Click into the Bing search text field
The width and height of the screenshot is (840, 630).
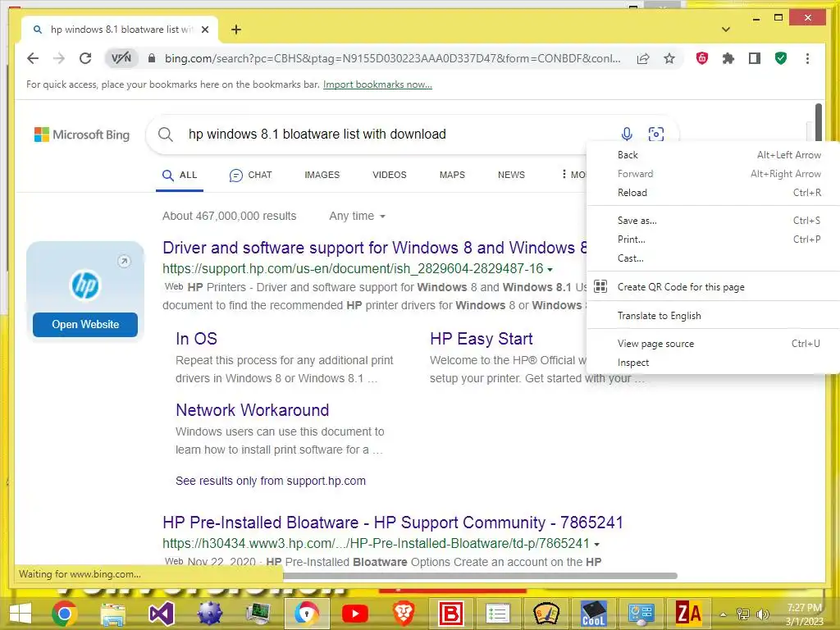pos(396,134)
